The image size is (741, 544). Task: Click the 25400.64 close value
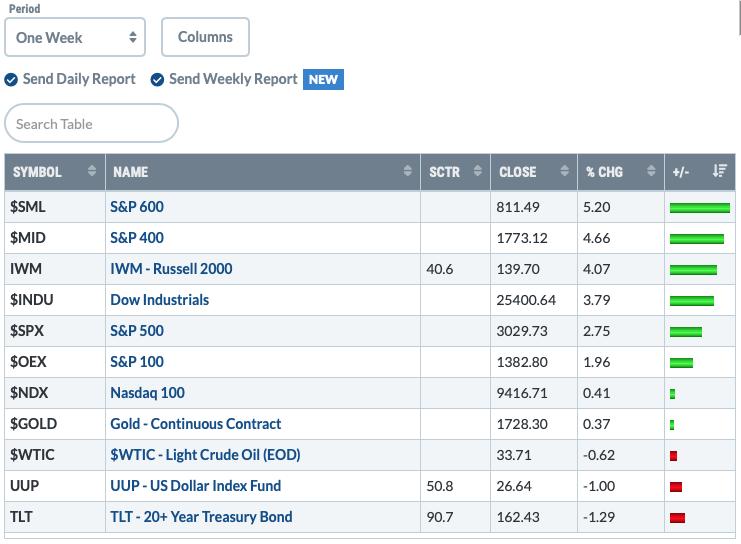pyautogui.click(x=526, y=300)
